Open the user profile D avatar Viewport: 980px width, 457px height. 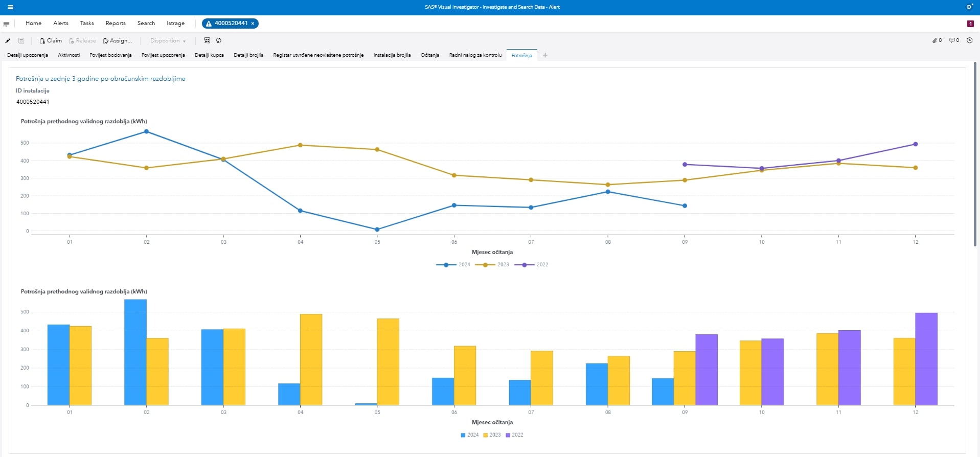pyautogui.click(x=969, y=7)
